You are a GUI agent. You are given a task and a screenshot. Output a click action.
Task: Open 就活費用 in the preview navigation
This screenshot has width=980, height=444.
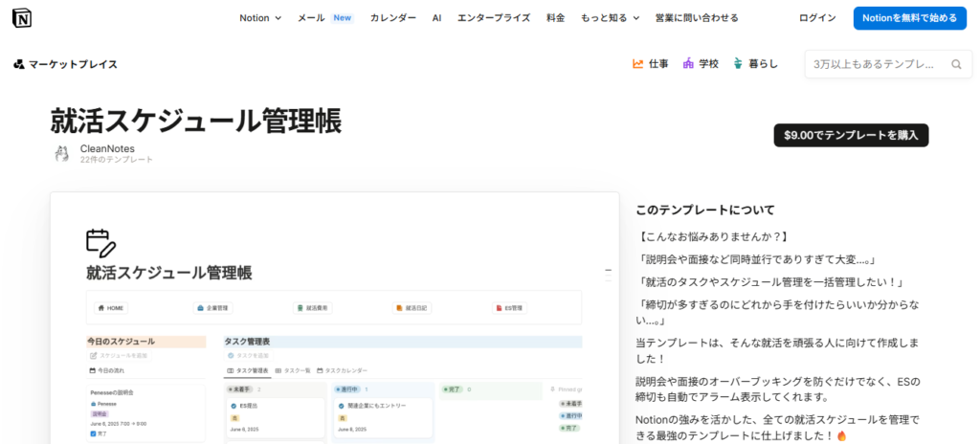313,308
